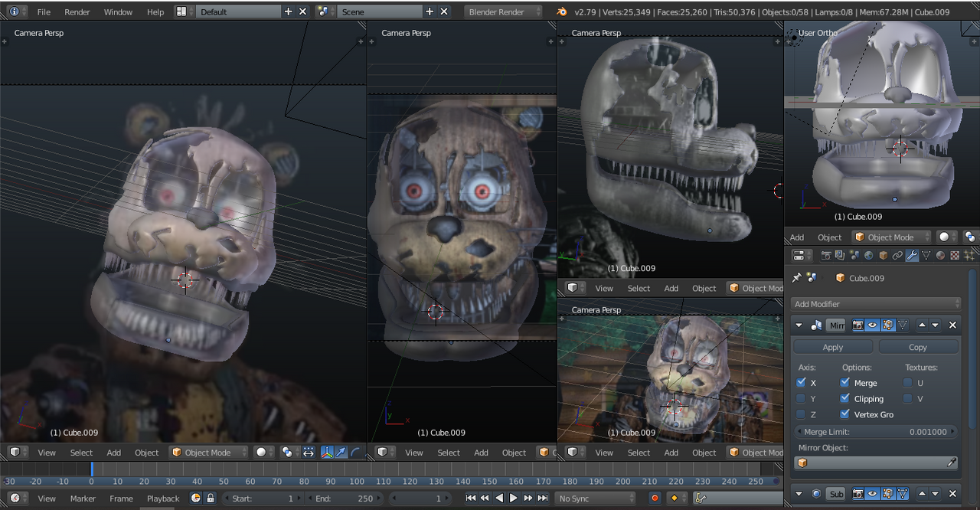Collapse the Subsurf modifier panel triangle
980x510 pixels.
point(799,494)
